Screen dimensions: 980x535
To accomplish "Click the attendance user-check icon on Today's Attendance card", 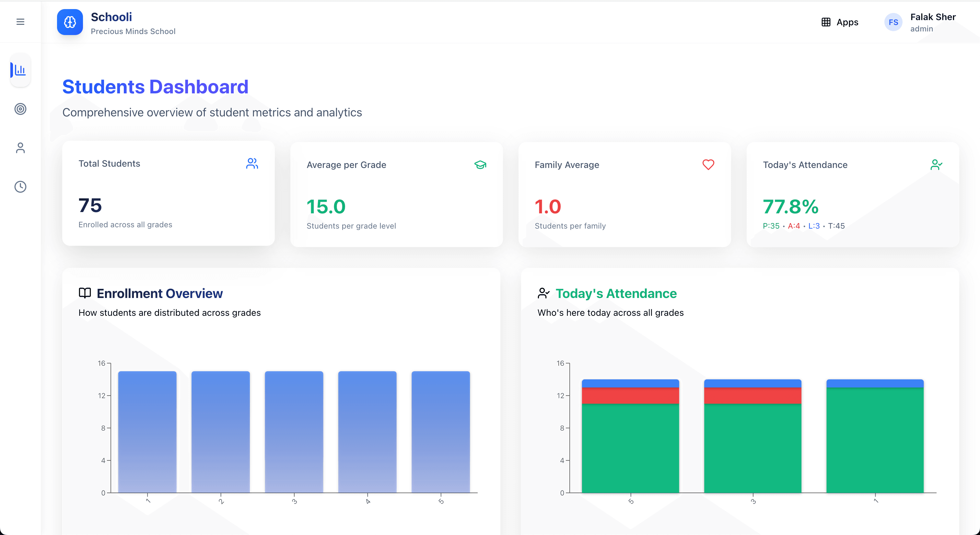I will click(x=937, y=165).
